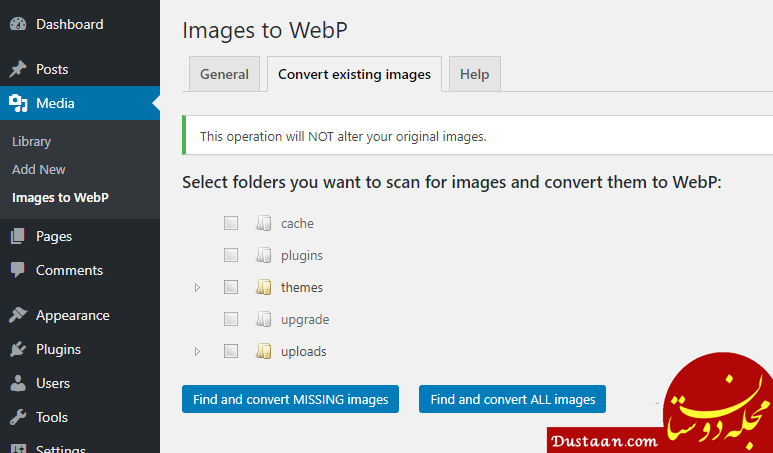The height and width of the screenshot is (453, 773).
Task: Click the Settings sliders icon
Action: coord(18,448)
